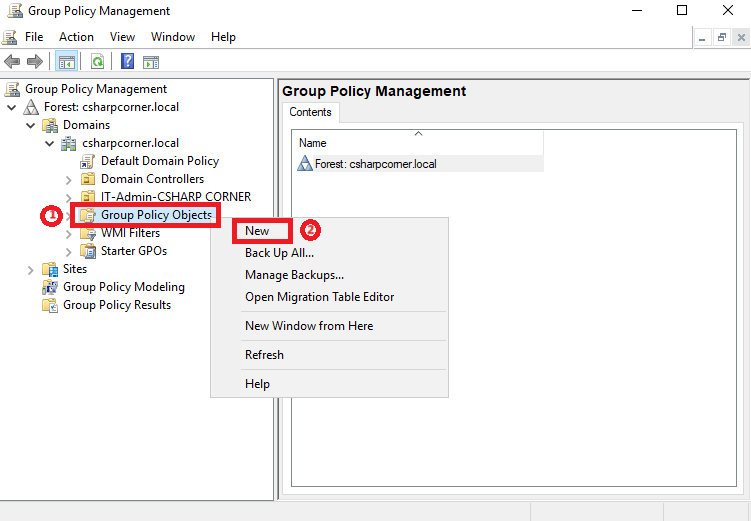Click the Starter GPOs folder icon
The height and width of the screenshot is (521, 751).
[88, 251]
